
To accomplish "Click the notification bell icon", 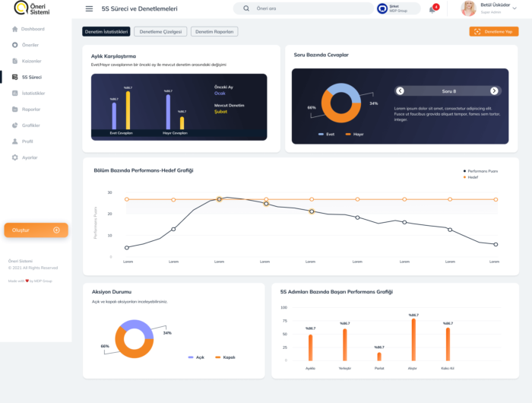I will pos(432,9).
